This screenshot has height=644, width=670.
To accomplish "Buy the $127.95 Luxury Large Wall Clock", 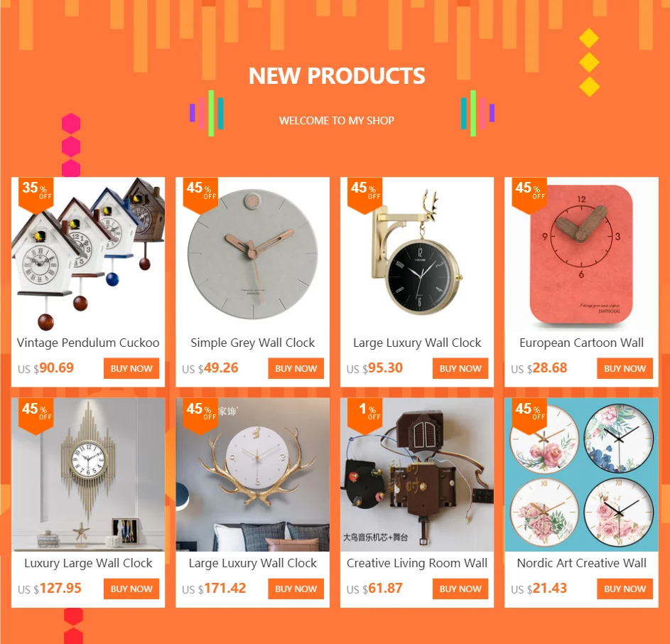I will [131, 589].
